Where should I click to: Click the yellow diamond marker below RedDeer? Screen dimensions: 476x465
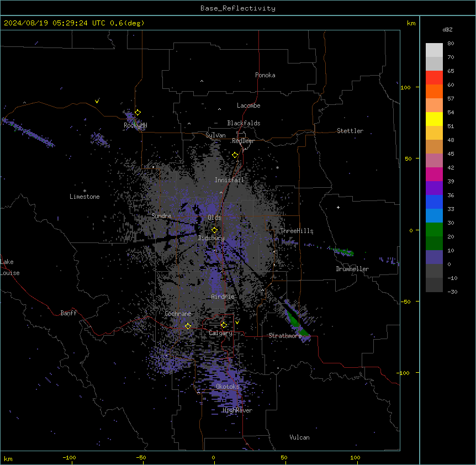235,155
